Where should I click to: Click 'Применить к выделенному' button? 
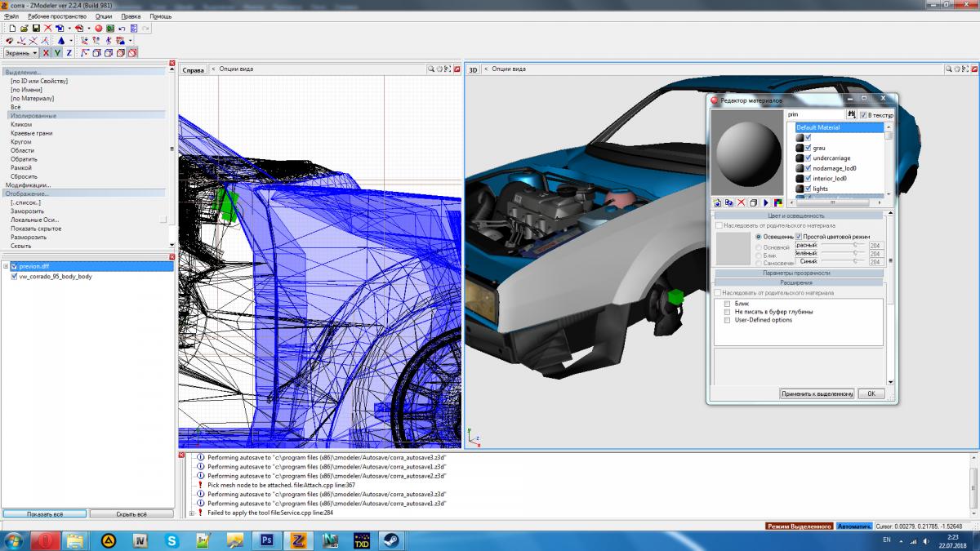[x=817, y=393]
